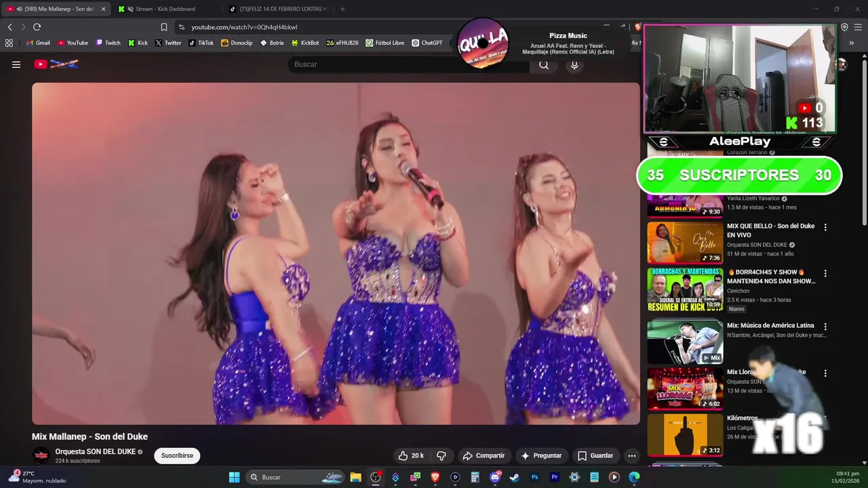Open more actions ellipsis below video
The width and height of the screenshot is (868, 488).
coord(631,455)
